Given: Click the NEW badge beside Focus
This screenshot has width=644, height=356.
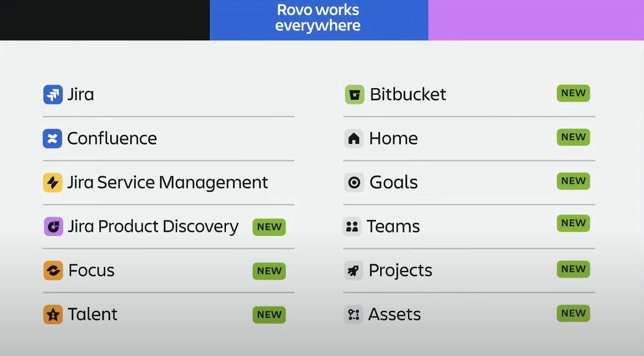Looking at the screenshot, I should pos(269,271).
